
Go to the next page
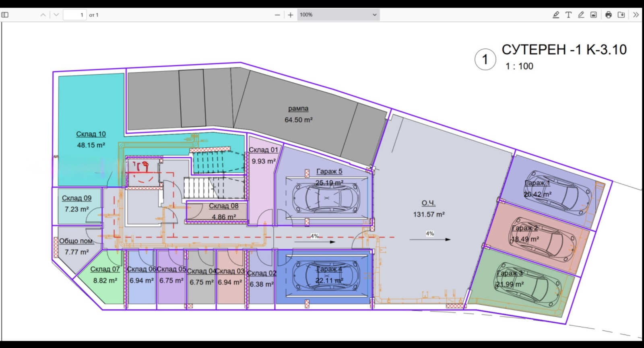point(56,15)
